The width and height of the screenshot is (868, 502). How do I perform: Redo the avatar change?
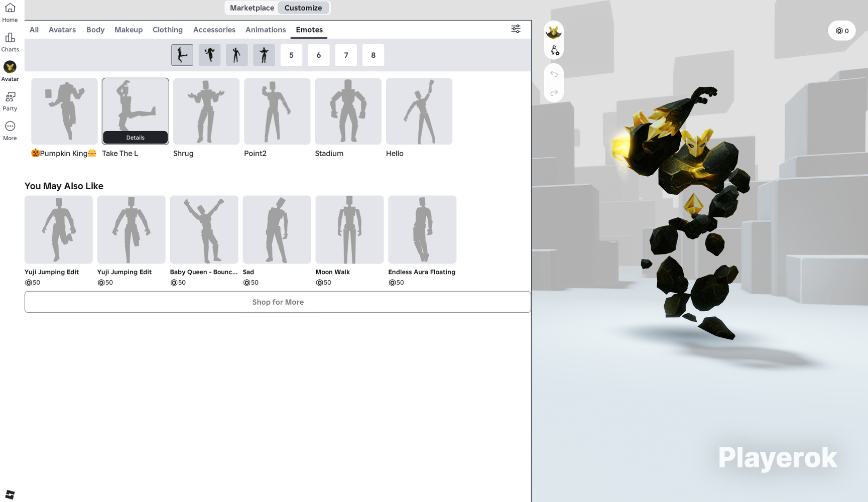(x=554, y=93)
